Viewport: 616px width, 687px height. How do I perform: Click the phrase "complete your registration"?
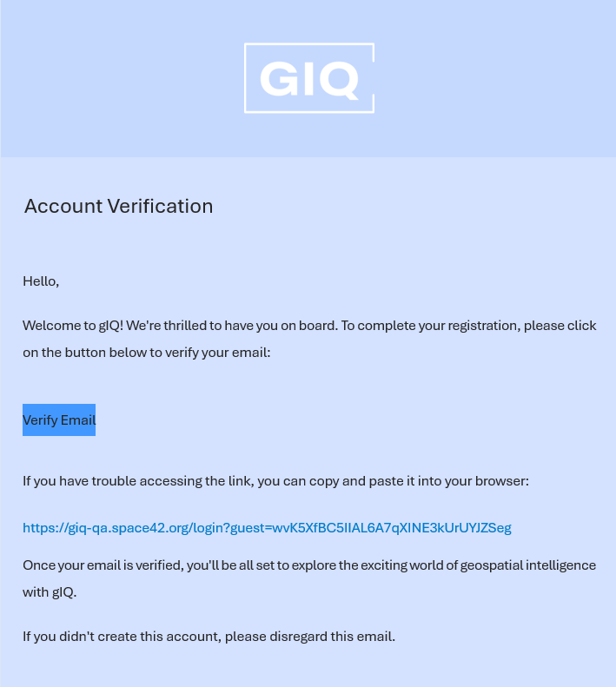(438, 326)
